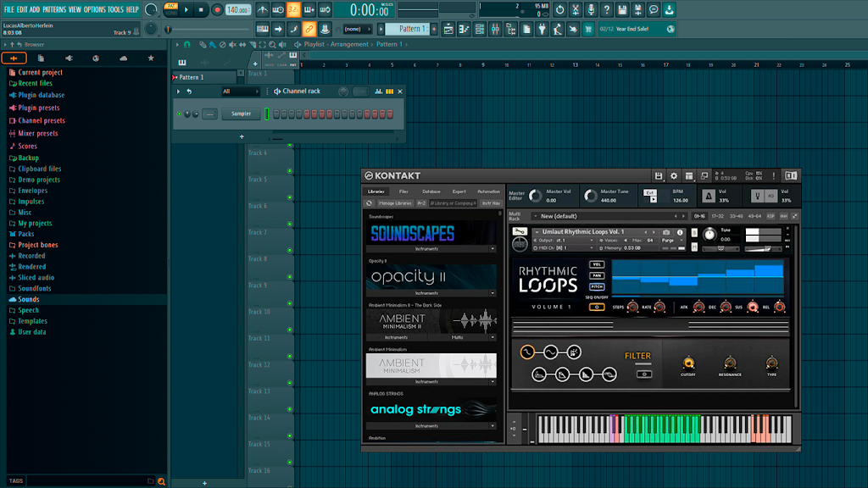Open the Playlist view icon
The image size is (868, 488).
point(448,29)
